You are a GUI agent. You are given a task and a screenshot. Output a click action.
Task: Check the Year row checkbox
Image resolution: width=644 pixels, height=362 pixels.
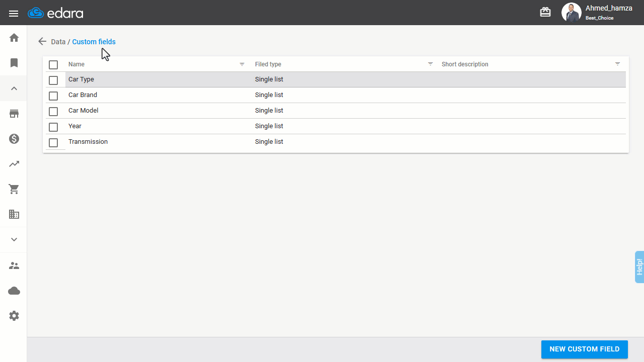(x=53, y=127)
